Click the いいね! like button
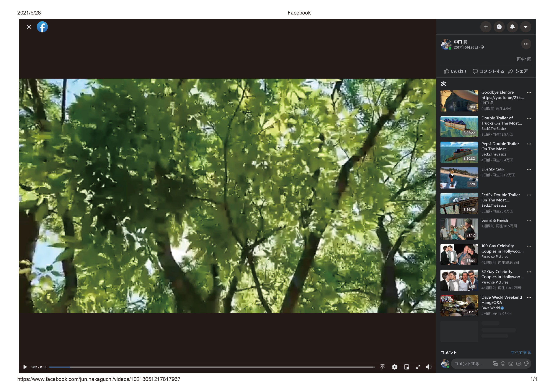 point(455,71)
